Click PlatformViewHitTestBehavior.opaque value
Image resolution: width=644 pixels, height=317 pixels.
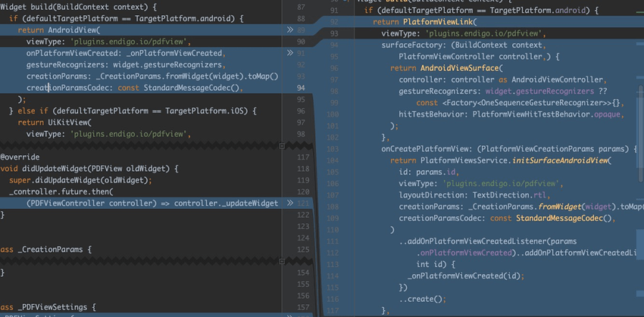point(547,114)
